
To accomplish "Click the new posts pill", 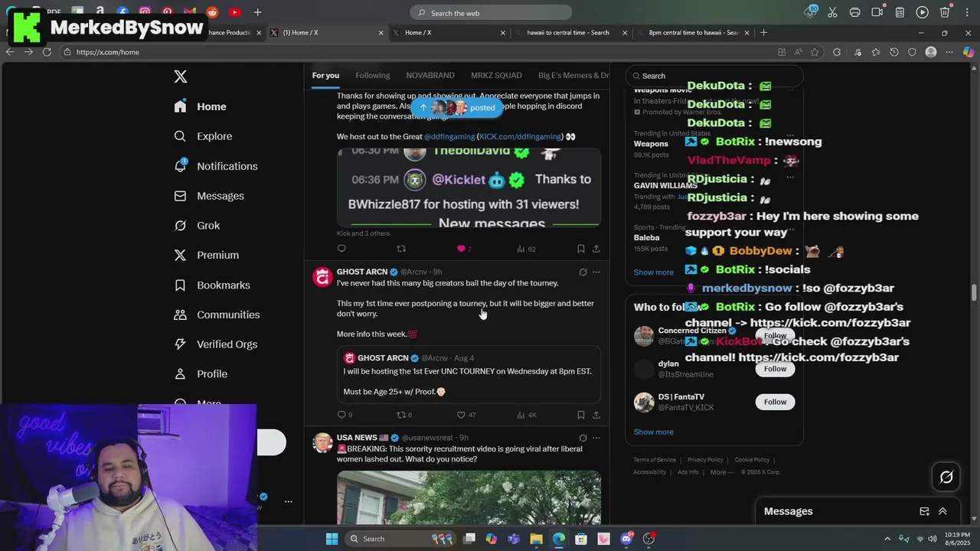I will coord(457,107).
